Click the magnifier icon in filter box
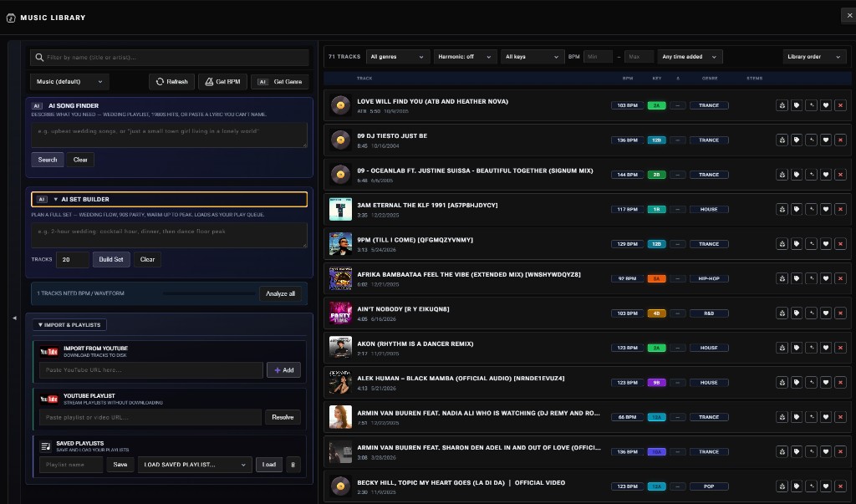Image resolution: width=856 pixels, height=504 pixels. click(39, 58)
